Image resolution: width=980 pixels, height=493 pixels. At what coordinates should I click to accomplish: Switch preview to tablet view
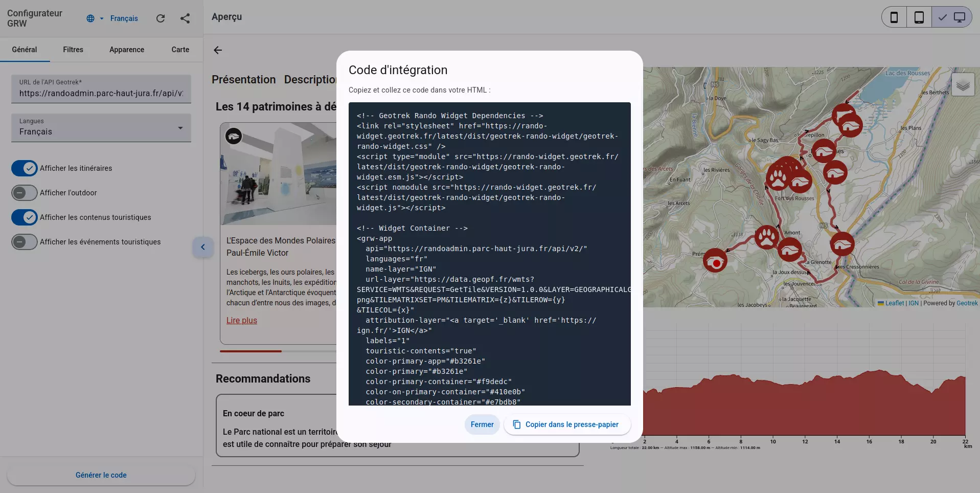[919, 17]
